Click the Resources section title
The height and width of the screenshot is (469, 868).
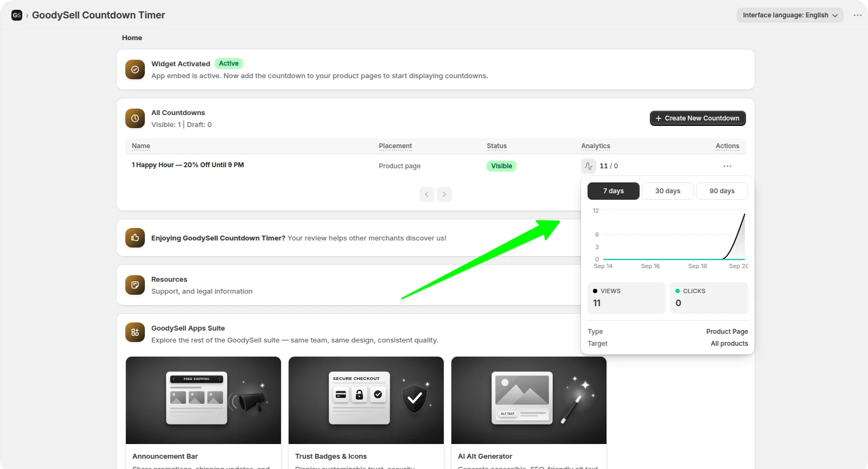[169, 280]
